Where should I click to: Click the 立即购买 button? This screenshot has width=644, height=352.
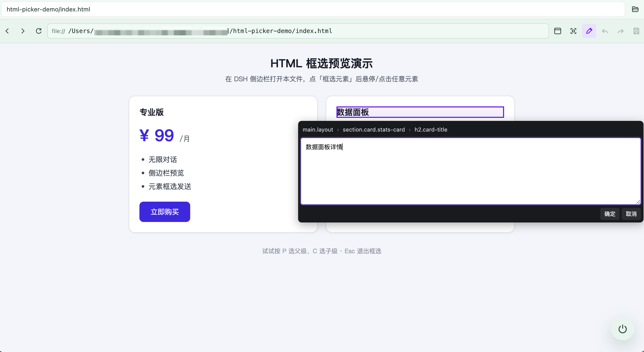click(x=165, y=212)
